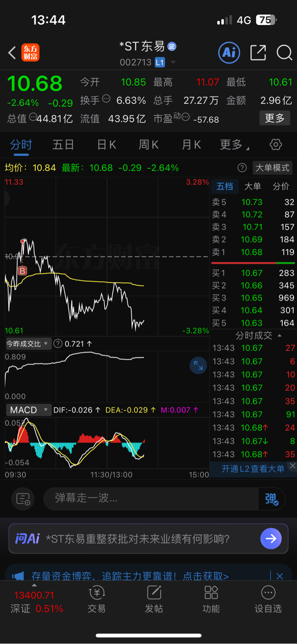Enable 大单模式 toggle button
The height and width of the screenshot is (644, 297).
click(272, 168)
